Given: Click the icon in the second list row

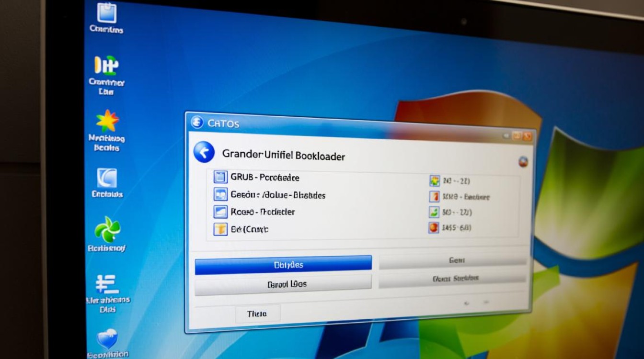Looking at the screenshot, I should coord(220,194).
